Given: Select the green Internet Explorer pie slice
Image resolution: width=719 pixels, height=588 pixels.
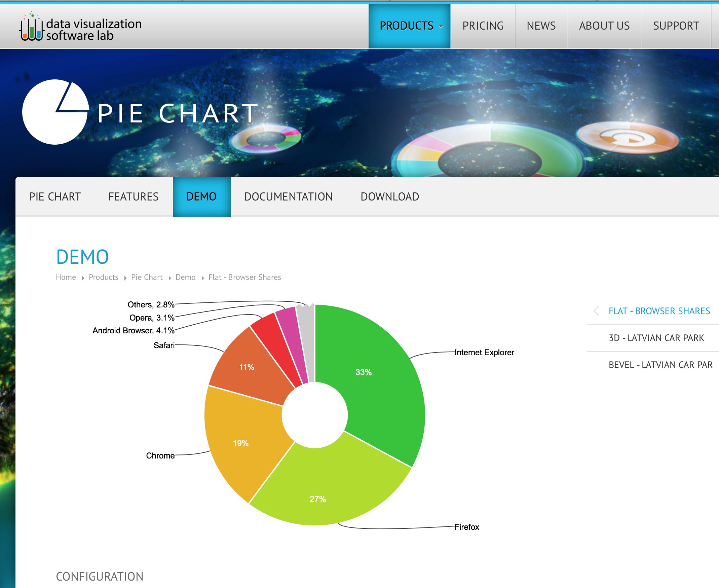Looking at the screenshot, I should tap(364, 373).
